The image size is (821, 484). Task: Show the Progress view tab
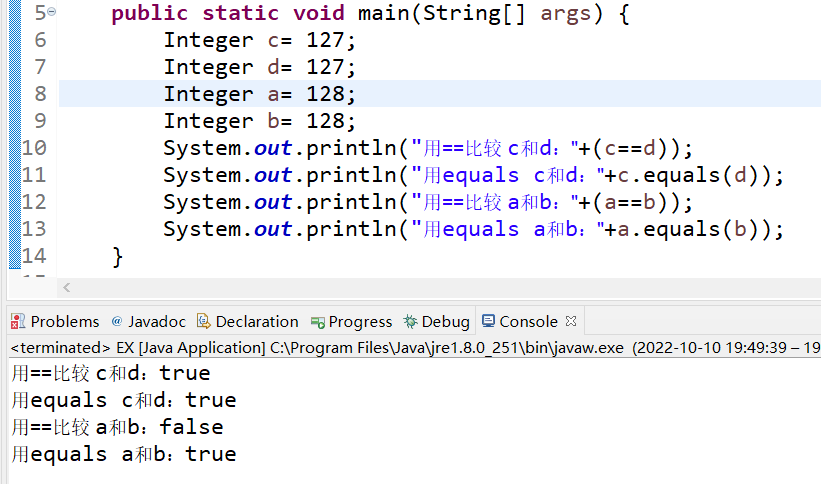pos(351,321)
